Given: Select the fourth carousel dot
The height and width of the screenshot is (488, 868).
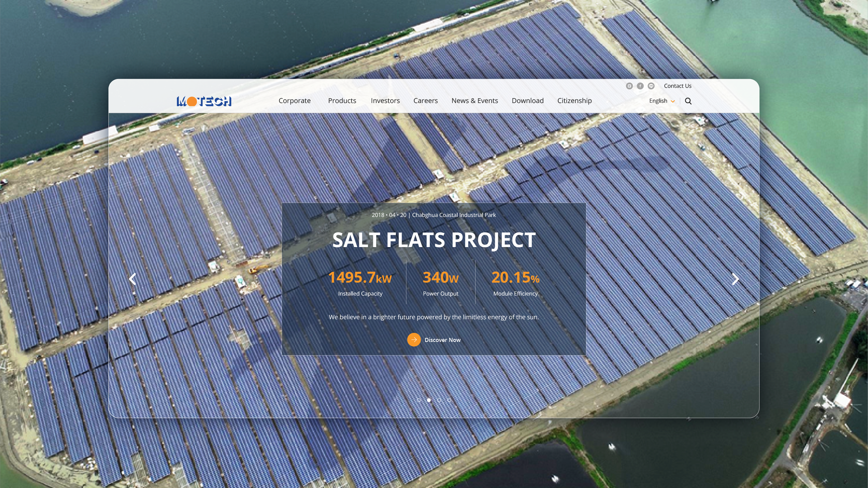Looking at the screenshot, I should pos(449,400).
